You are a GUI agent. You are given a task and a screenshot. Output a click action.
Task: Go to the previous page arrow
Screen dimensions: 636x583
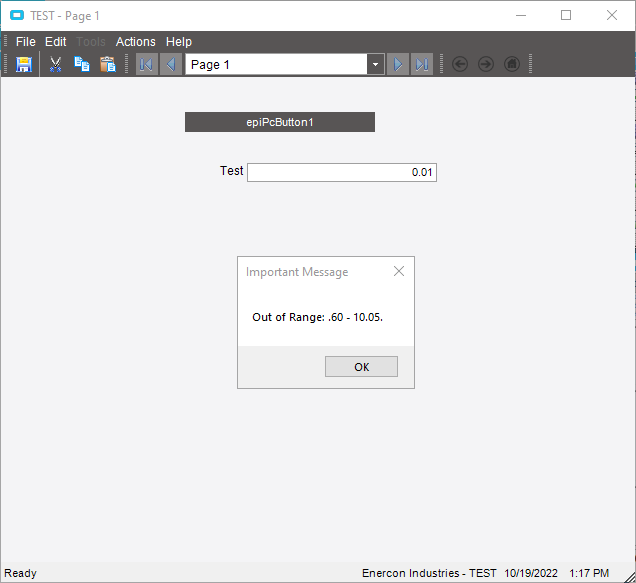tap(171, 65)
